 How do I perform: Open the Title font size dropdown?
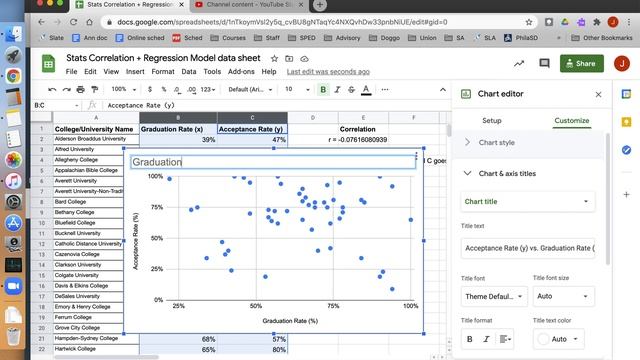pos(563,296)
